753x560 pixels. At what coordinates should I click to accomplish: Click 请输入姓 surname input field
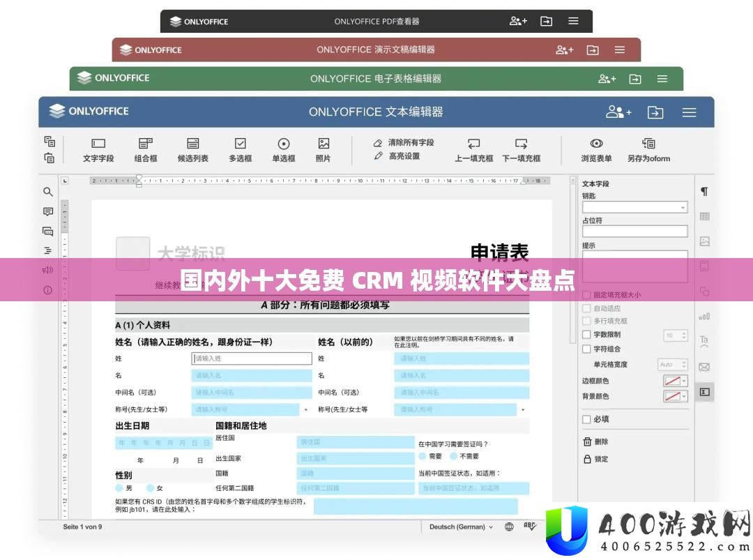[252, 358]
